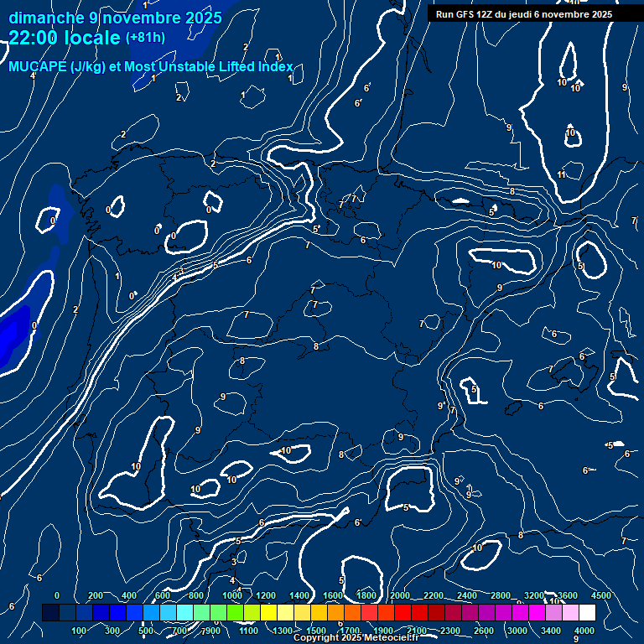Click the '1500' legend label

pyautogui.click(x=316, y=631)
